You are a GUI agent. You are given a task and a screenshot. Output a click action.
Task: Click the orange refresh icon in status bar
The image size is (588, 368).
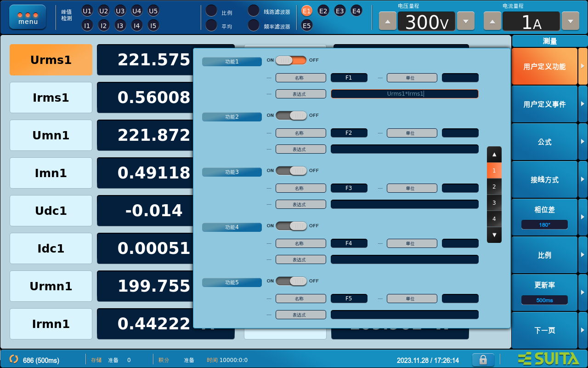coord(14,359)
